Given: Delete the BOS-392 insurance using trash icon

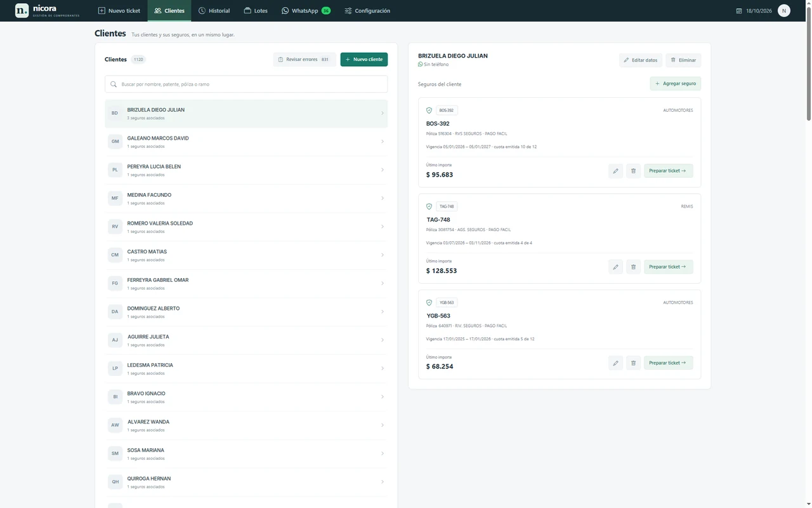Looking at the screenshot, I should (x=633, y=171).
